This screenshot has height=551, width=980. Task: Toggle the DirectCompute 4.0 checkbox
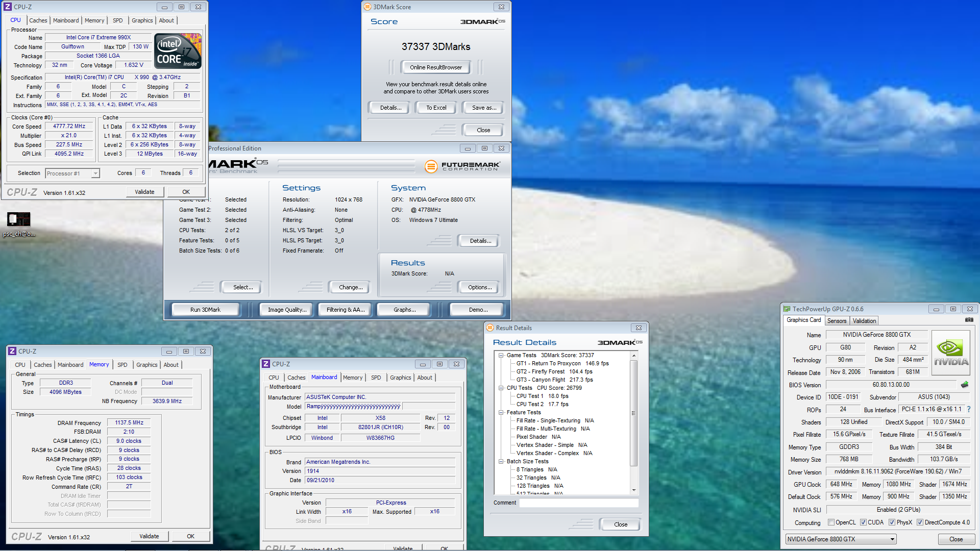(920, 522)
